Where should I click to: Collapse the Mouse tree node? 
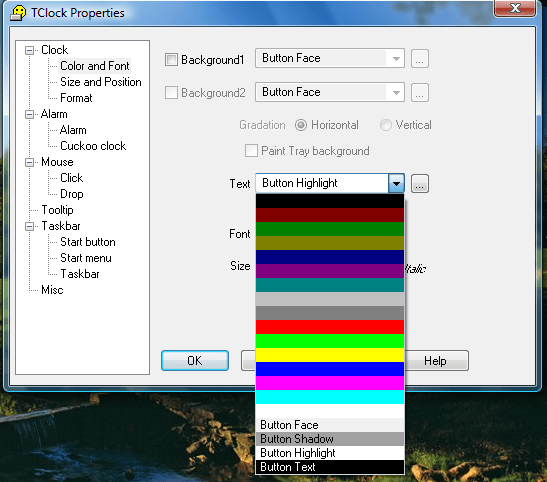(x=30, y=162)
